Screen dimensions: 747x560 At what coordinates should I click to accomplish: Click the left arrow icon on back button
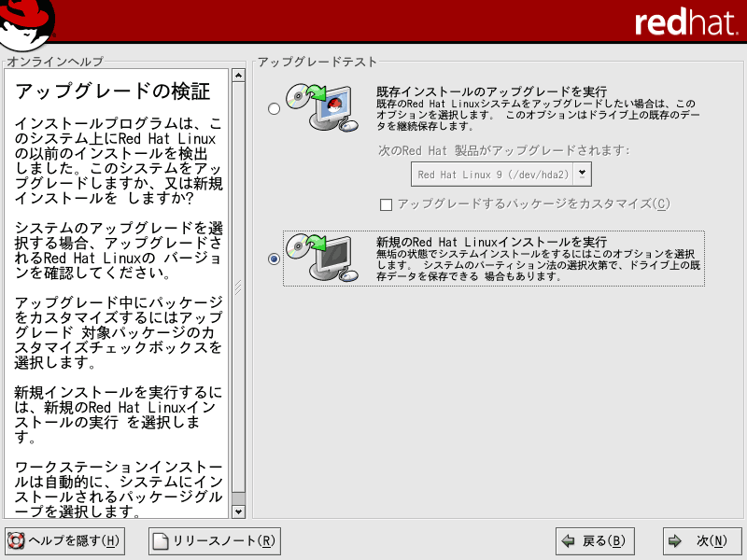pos(568,540)
